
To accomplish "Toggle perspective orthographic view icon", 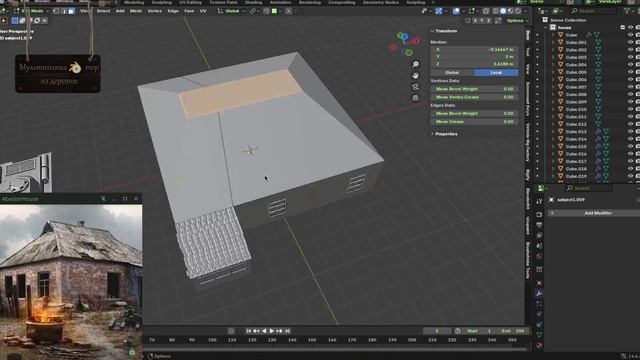I will point(416,98).
